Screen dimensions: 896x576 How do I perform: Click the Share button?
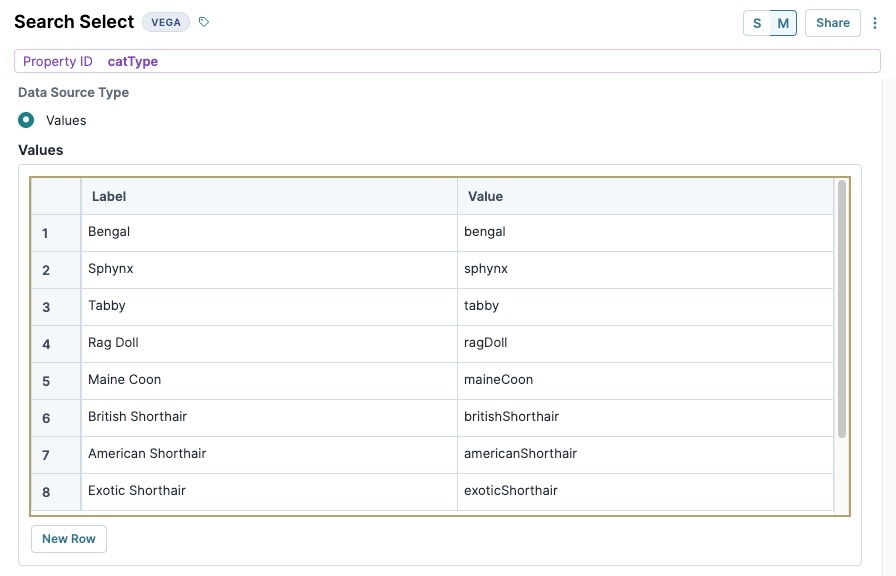click(833, 23)
